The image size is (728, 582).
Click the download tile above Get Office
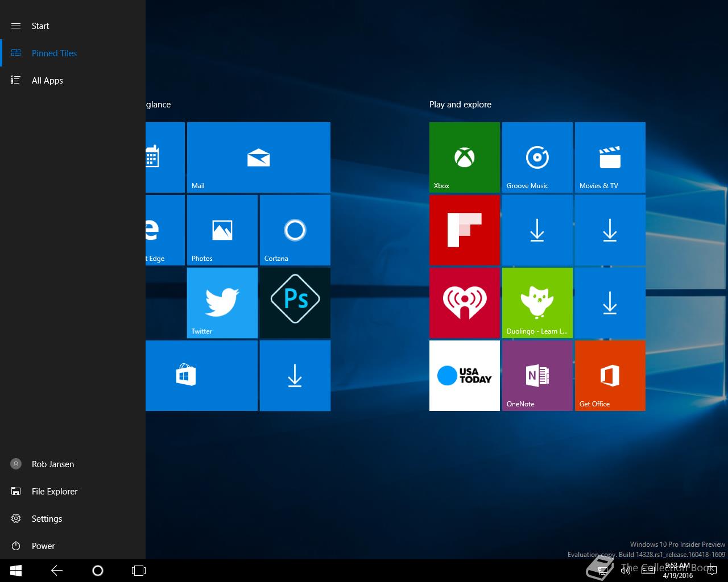[x=610, y=303]
